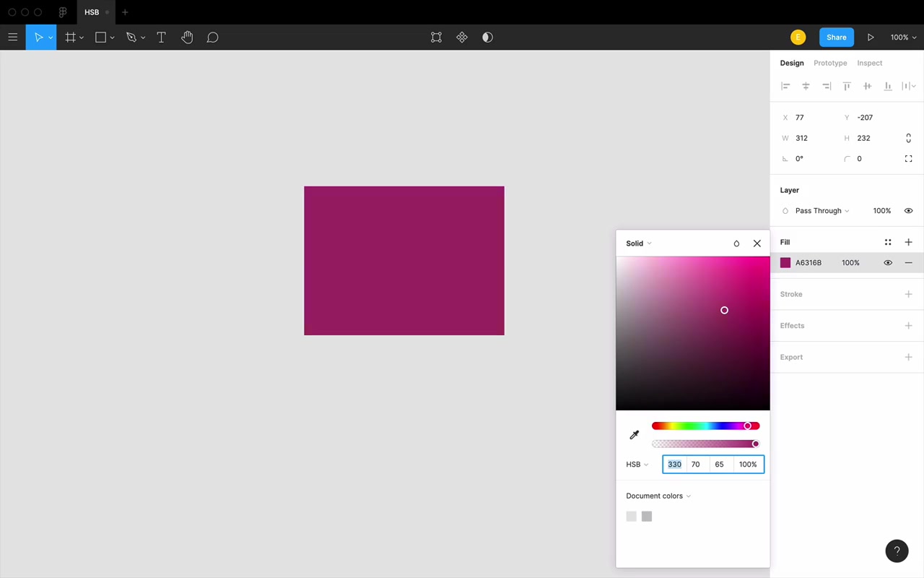Align bottom icon in Design panel
This screenshot has height=578, width=924.
click(x=888, y=86)
